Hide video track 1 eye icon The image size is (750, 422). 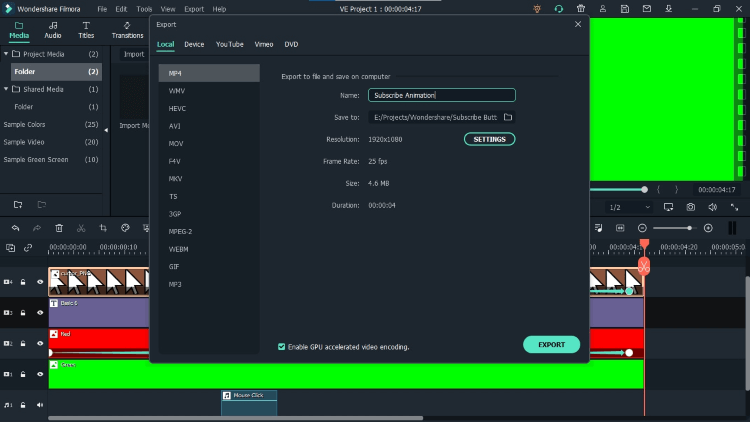point(40,374)
